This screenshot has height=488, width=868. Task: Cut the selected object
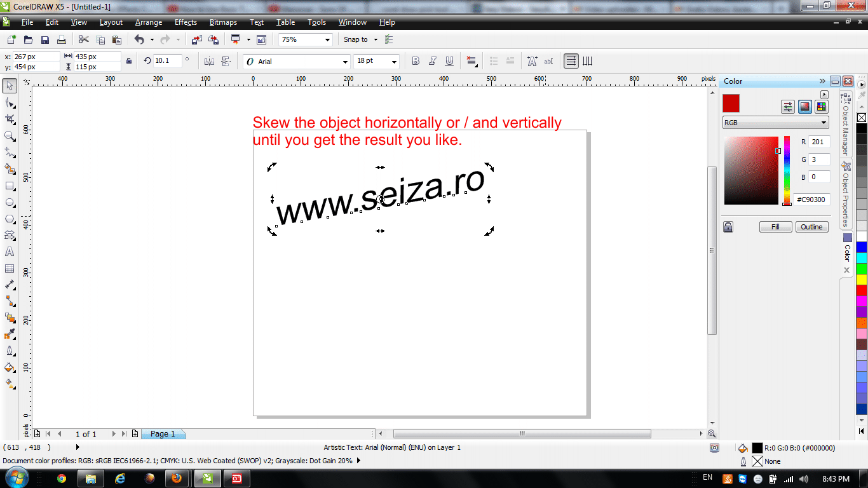(84, 39)
